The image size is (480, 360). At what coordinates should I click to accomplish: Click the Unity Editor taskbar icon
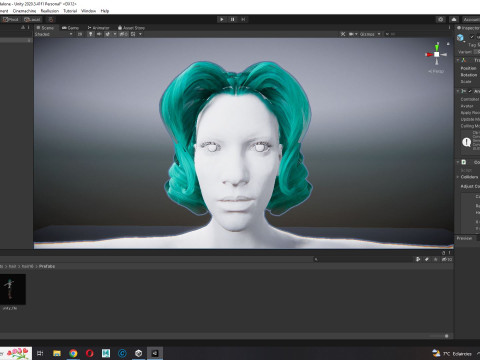[x=155, y=353]
